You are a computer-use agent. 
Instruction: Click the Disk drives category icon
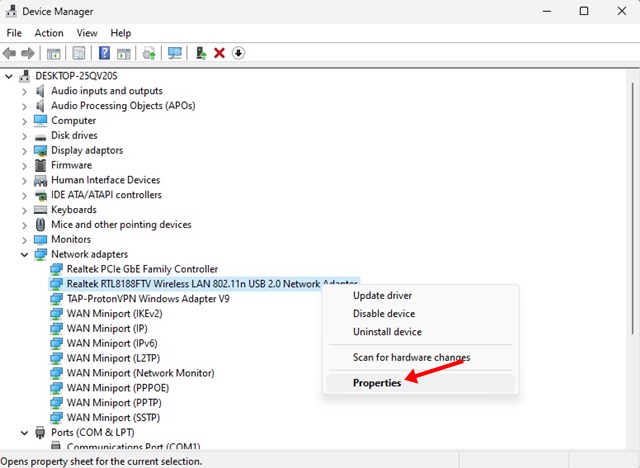[40, 136]
